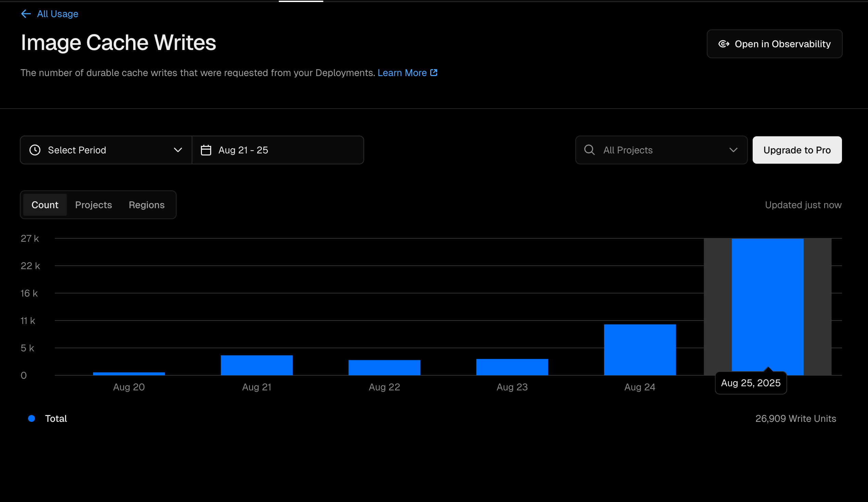Click the external link icon after Learn More
Viewport: 868px width, 502px height.
point(434,73)
